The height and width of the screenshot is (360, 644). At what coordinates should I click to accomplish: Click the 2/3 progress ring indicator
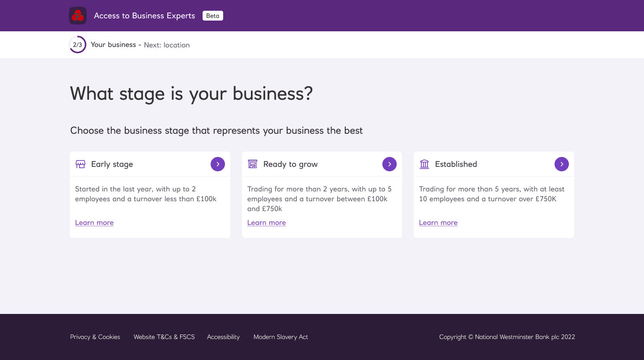pyautogui.click(x=77, y=45)
